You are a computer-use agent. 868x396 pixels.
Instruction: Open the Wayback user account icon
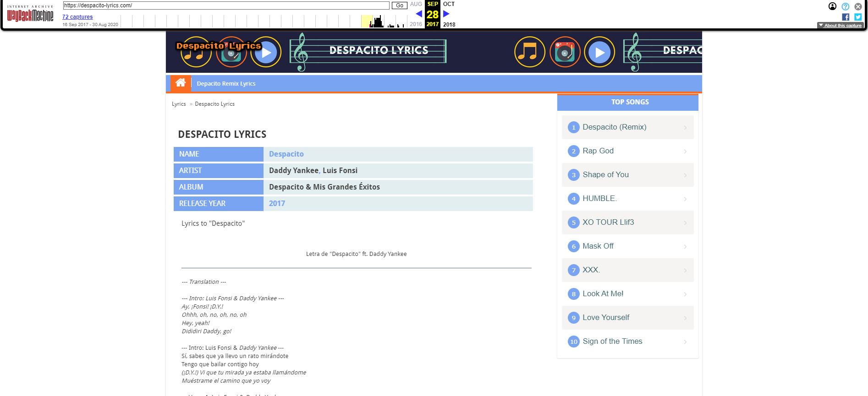(832, 6)
